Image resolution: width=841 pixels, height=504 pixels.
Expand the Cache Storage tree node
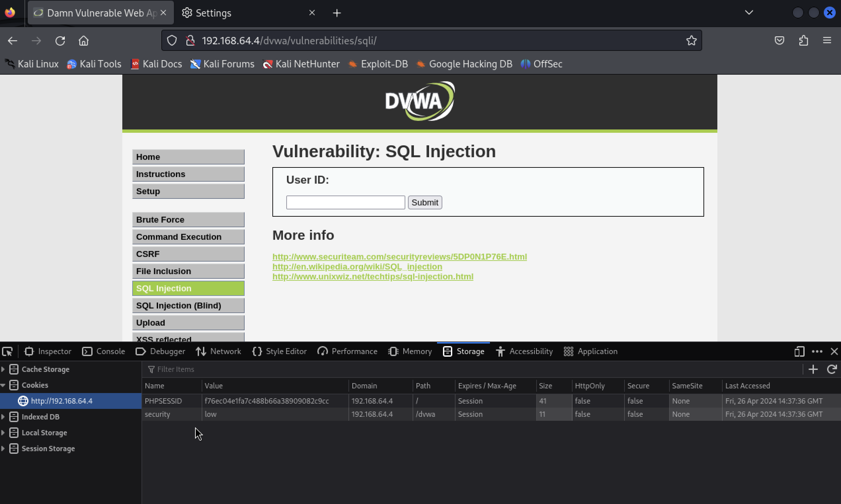(3, 369)
